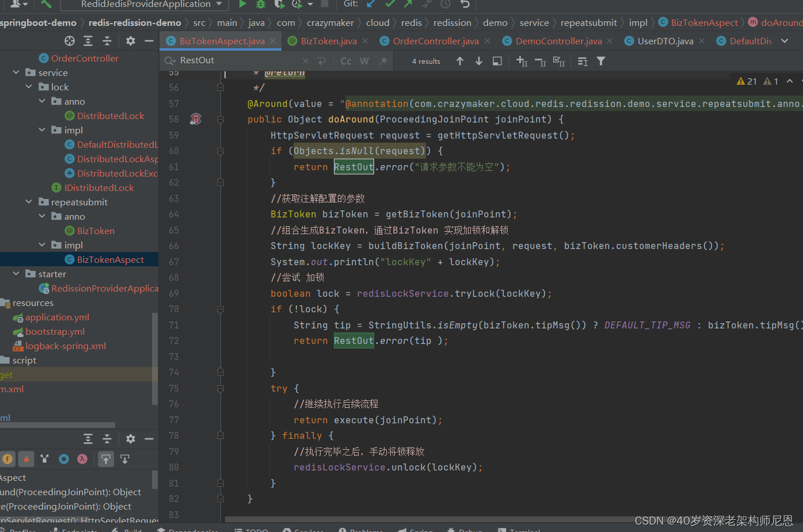Select IDistributedLock in project tree
The width and height of the screenshot is (803, 532).
pyautogui.click(x=98, y=187)
